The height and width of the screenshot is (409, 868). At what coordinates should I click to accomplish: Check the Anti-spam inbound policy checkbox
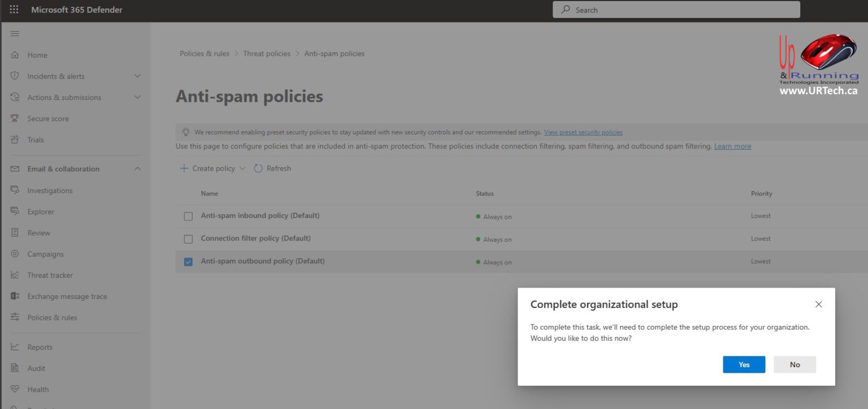[188, 216]
